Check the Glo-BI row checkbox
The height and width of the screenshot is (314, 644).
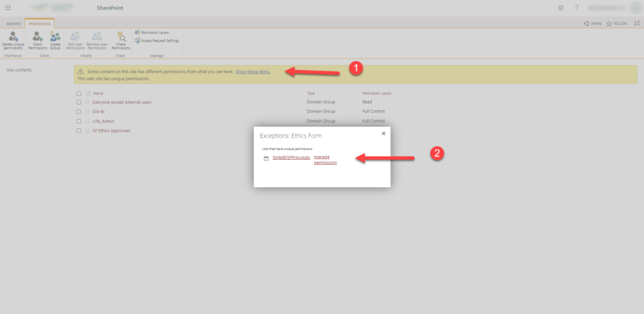point(79,112)
